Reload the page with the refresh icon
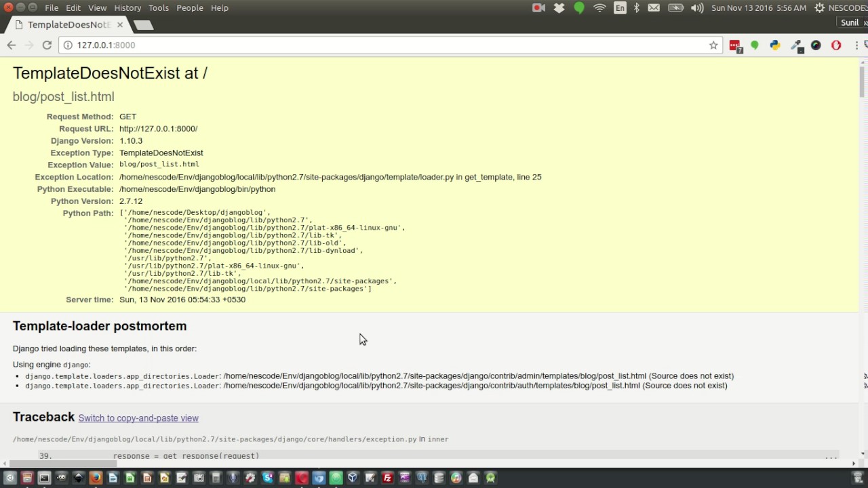 [47, 45]
